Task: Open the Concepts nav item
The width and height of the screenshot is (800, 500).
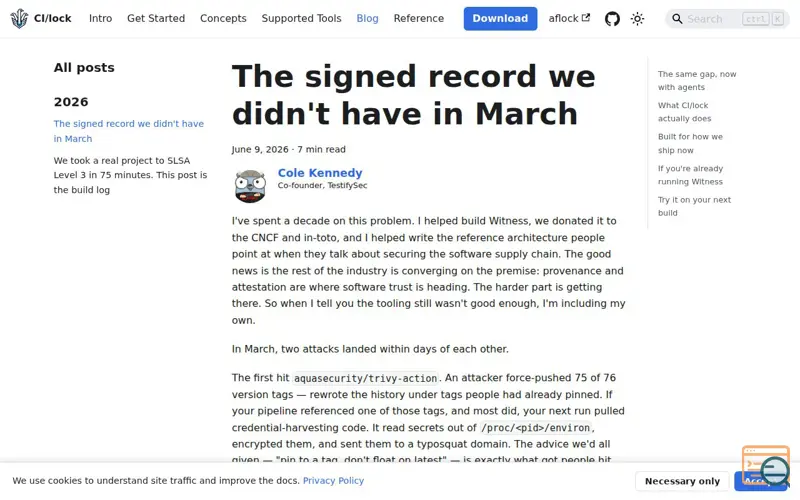Action: coord(223,18)
